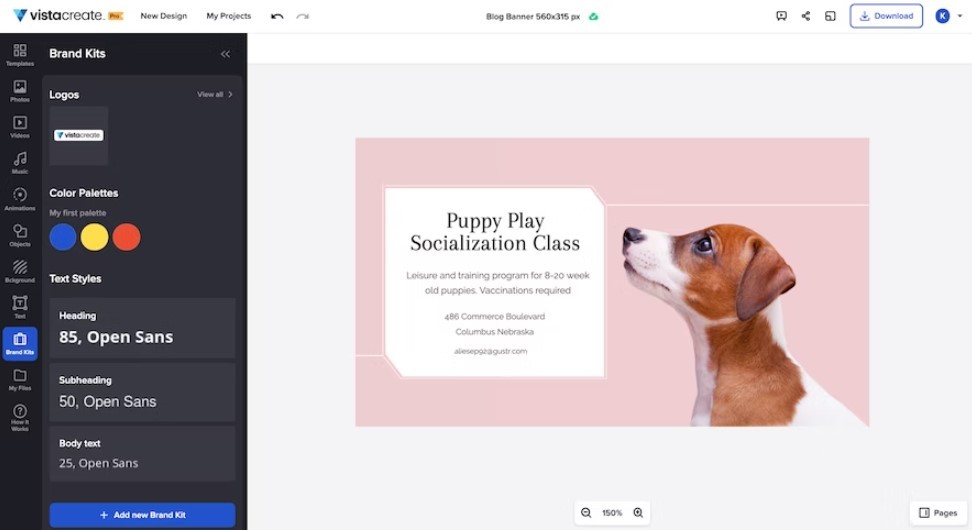This screenshot has width=972, height=530.
Task: Zoom out using the minus magnifier
Action: point(586,513)
